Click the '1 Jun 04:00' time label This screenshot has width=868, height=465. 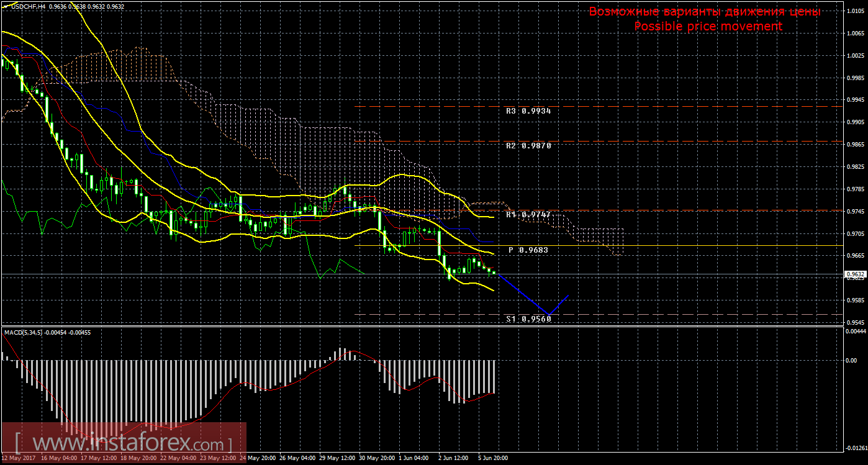[414, 458]
